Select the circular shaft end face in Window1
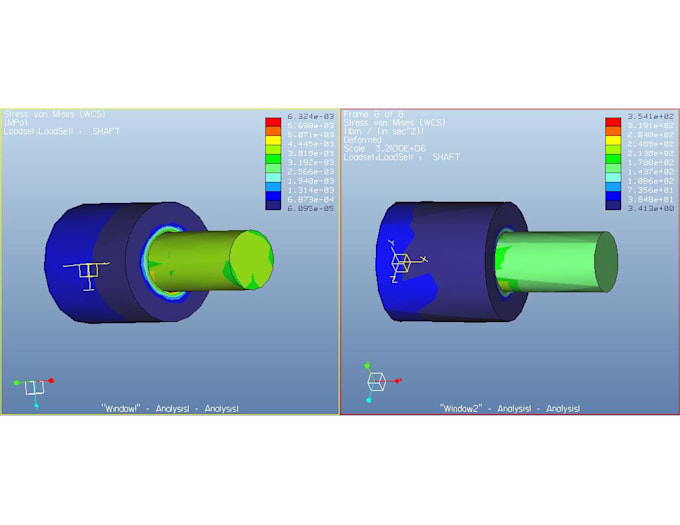 (252, 259)
